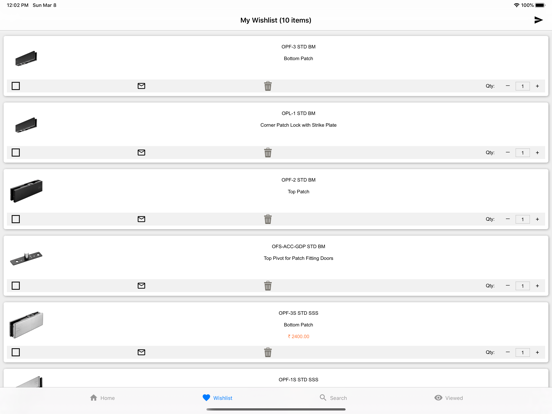Increase quantity of OPF-3 STD BM

pyautogui.click(x=537, y=86)
